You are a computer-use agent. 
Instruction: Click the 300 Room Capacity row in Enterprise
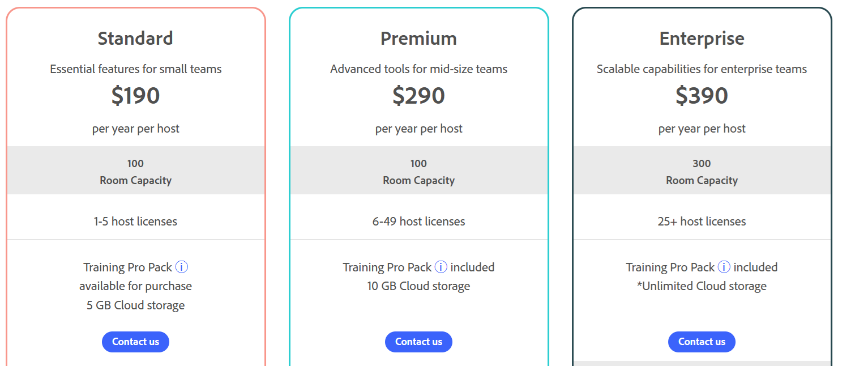(702, 172)
